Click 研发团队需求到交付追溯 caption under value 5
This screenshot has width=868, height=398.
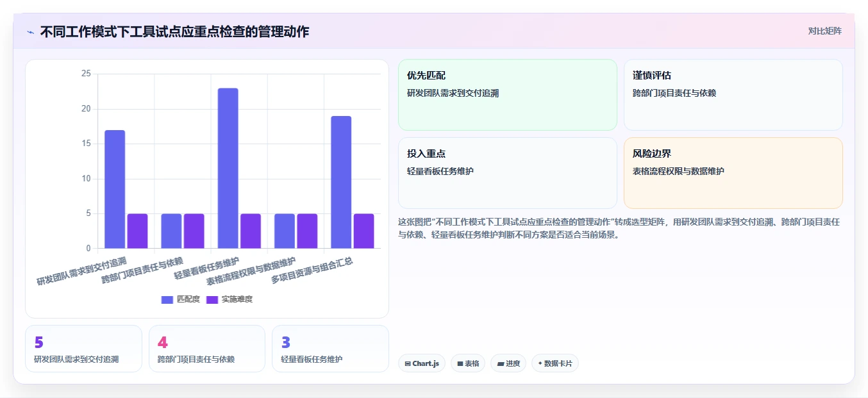pyautogui.click(x=76, y=360)
